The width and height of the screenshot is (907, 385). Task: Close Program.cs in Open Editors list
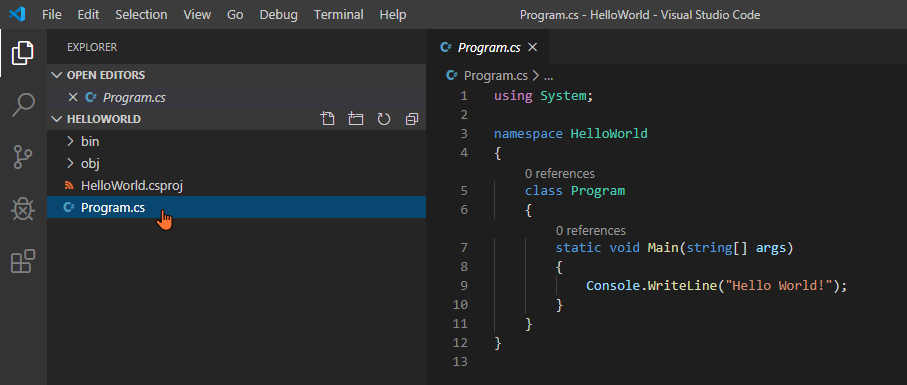click(x=73, y=97)
